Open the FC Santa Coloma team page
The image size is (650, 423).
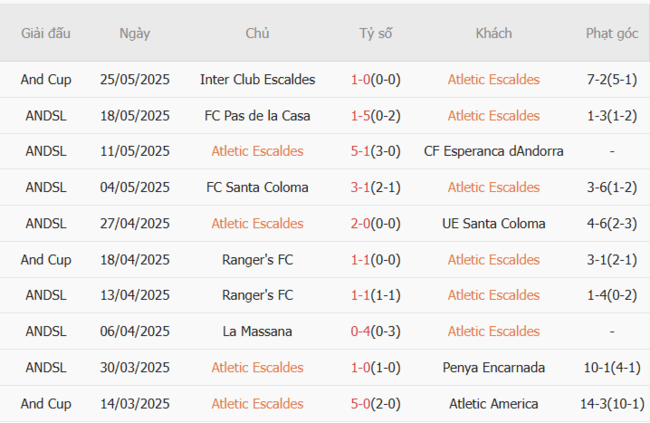point(257,187)
